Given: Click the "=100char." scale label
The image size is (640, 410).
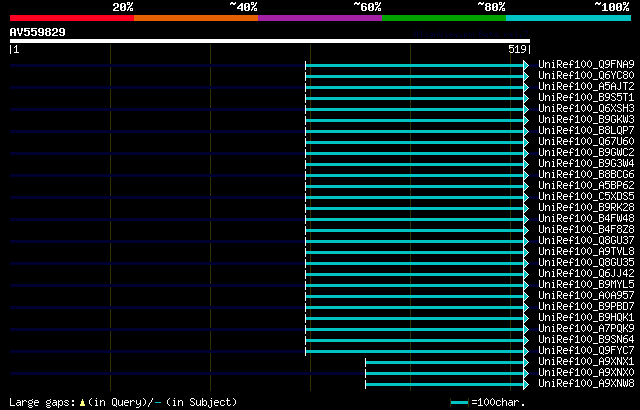Looking at the screenshot, I should click(498, 403).
